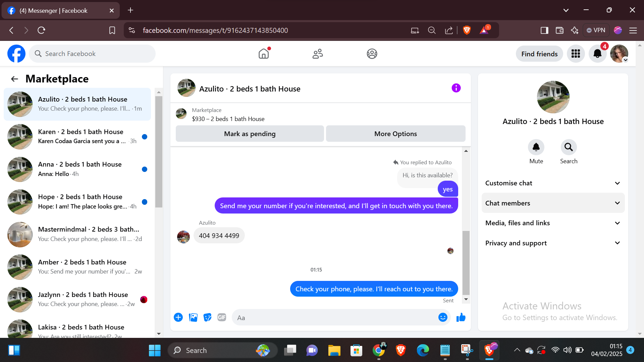Viewport: 644px width, 362px height.
Task: Click the phone number message 404 934 4499
Action: [219, 236]
